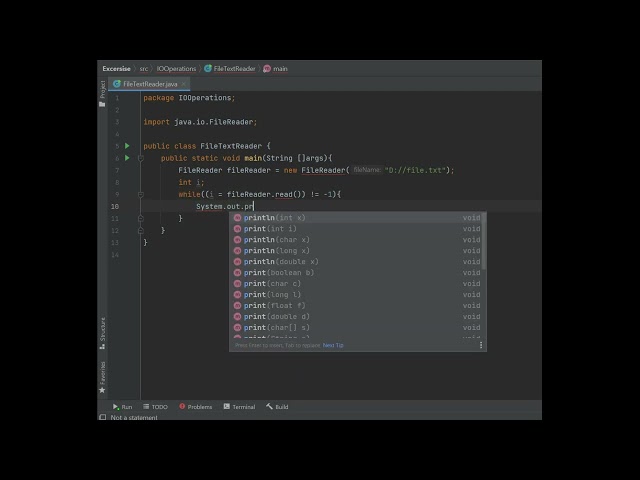This screenshot has width=640, height=480.
Task: Close the FileTextReader.java tab
Action: coord(184,84)
